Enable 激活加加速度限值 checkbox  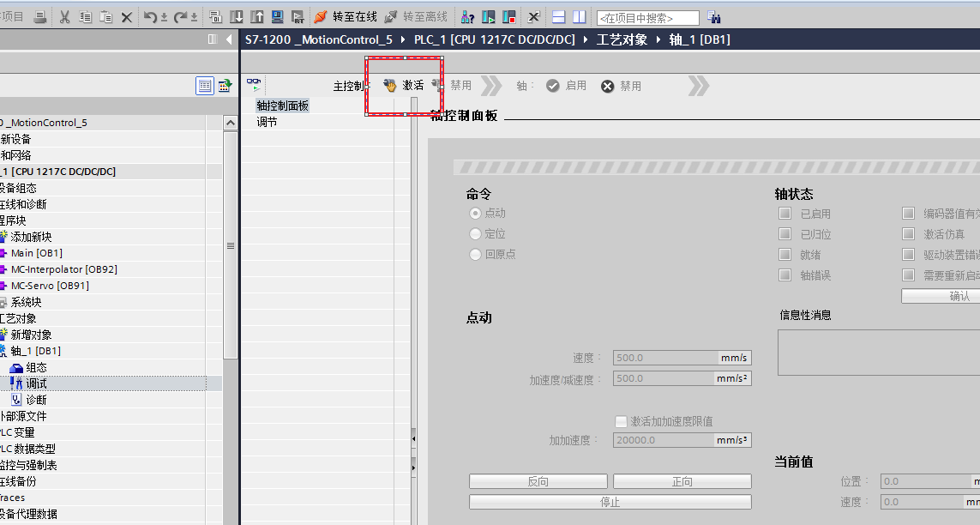coord(622,421)
